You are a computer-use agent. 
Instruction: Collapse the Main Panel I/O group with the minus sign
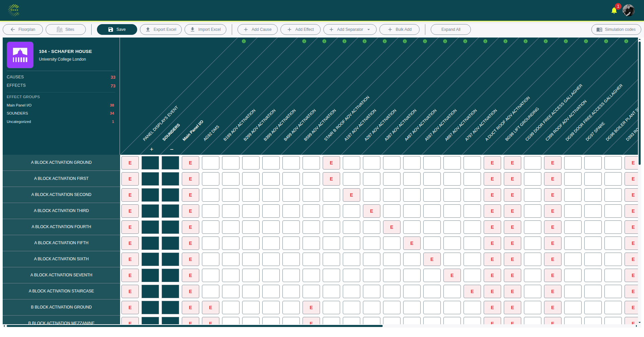(x=172, y=149)
